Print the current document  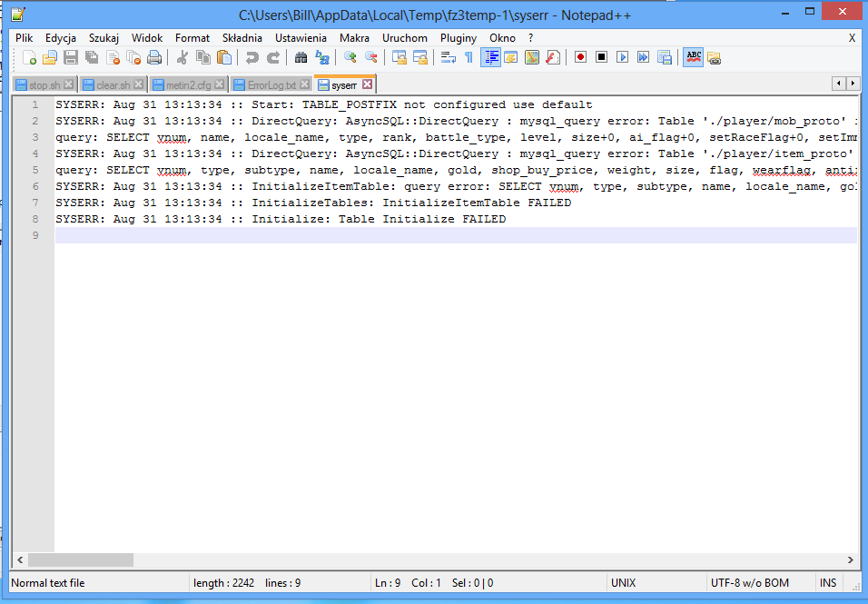[154, 57]
